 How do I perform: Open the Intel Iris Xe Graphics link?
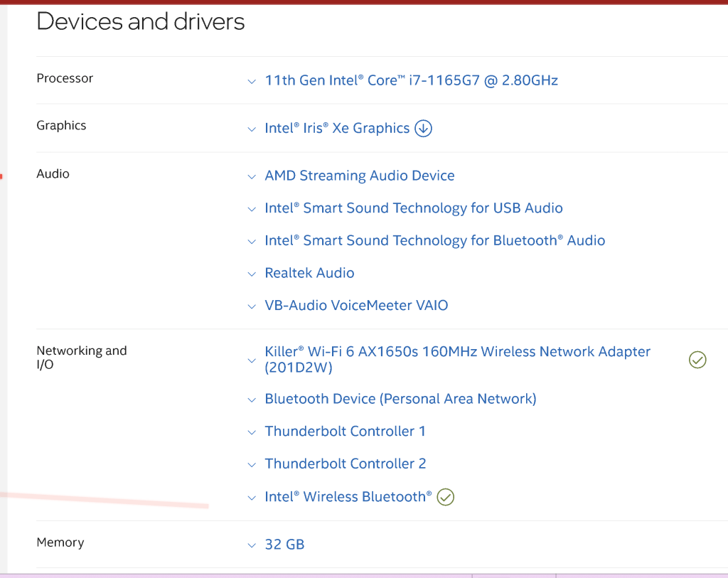coord(337,128)
